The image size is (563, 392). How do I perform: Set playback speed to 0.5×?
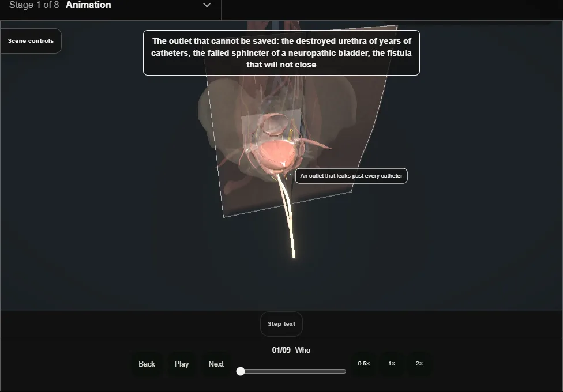[364, 364]
